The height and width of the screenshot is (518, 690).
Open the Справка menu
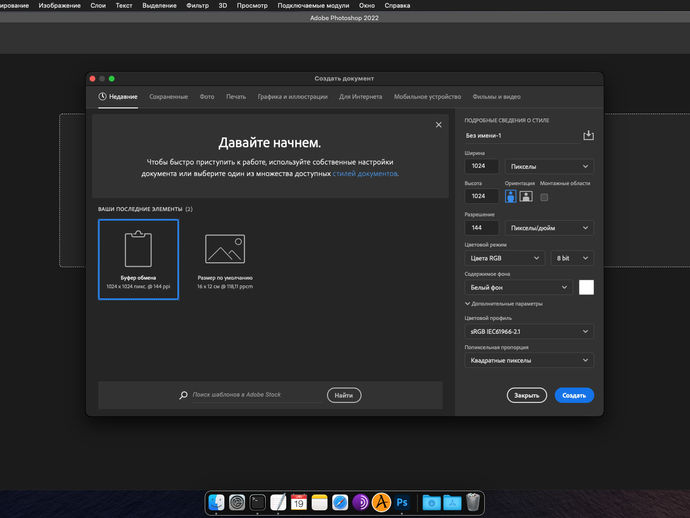click(x=397, y=5)
